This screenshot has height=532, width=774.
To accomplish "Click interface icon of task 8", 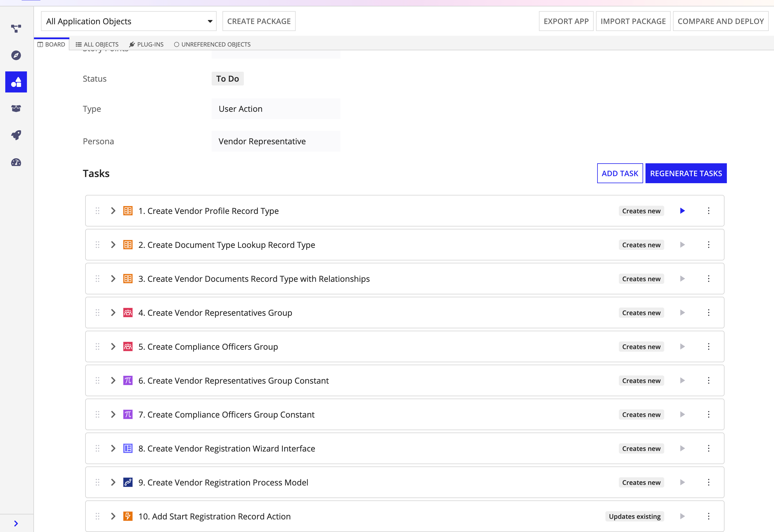I will coord(128,448).
